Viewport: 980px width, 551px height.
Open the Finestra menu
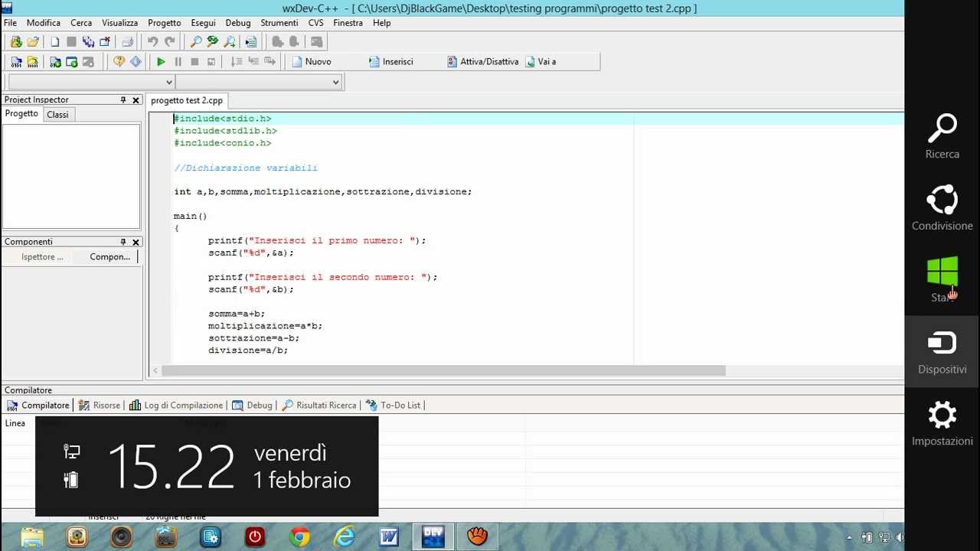(348, 23)
